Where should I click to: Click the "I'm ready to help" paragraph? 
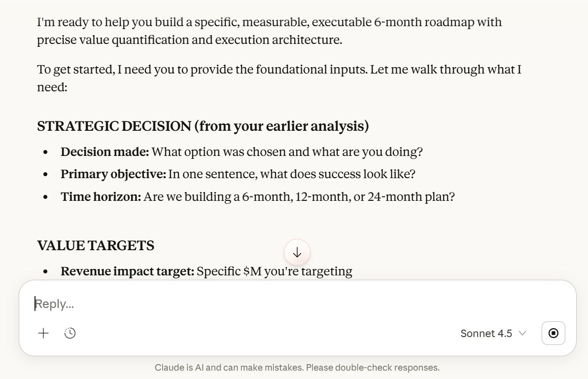269,31
